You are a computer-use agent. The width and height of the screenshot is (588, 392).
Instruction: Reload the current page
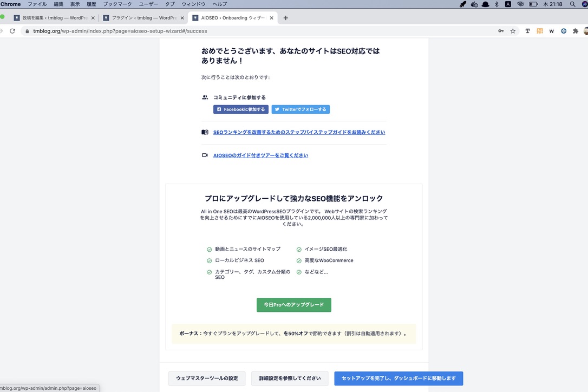click(x=12, y=31)
